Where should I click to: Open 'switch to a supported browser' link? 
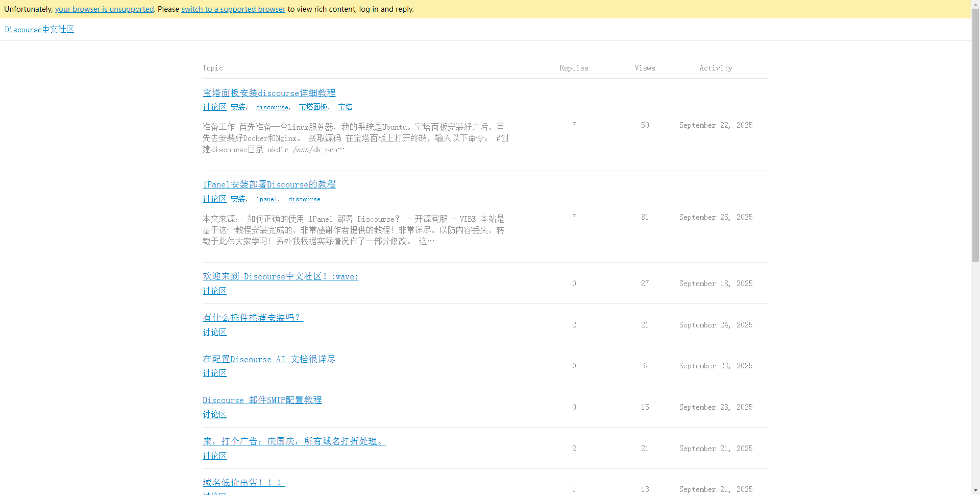click(x=233, y=9)
